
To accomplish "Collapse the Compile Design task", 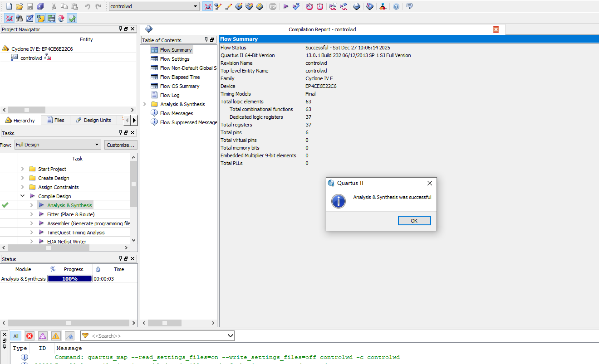I will 23,196.
